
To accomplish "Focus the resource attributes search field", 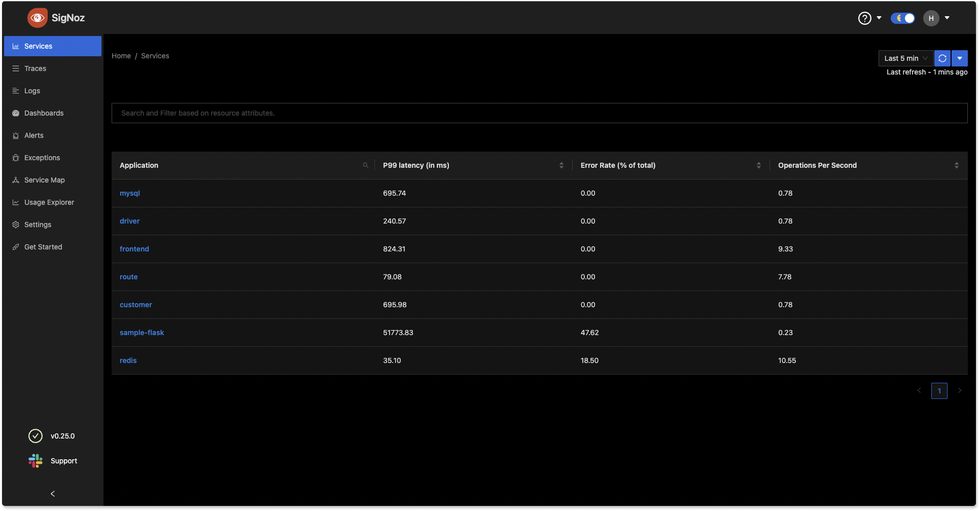I will click(540, 113).
